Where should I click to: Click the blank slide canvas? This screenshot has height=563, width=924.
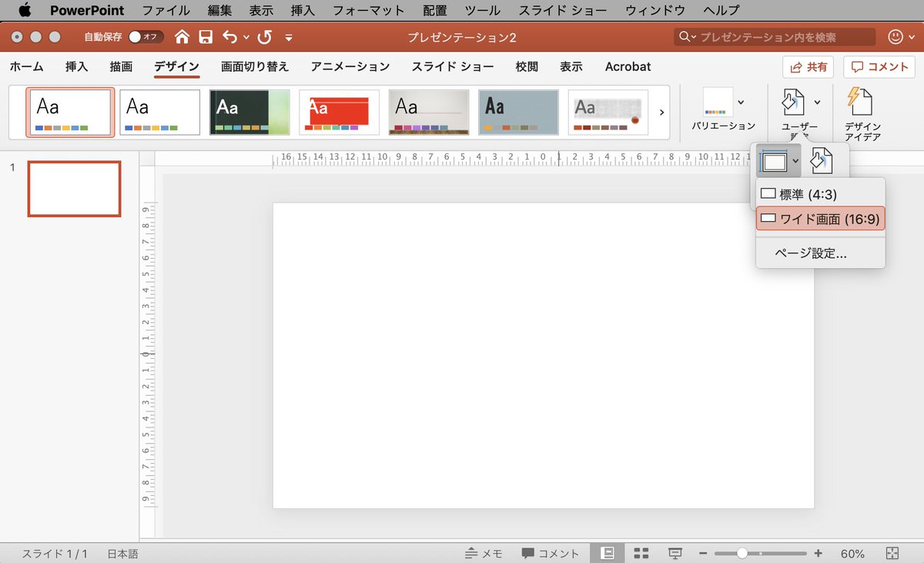(544, 356)
